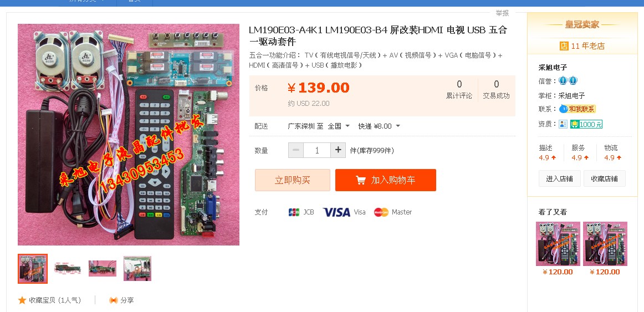Open the 快递 ¥8.00 shipping method dropdown
Image resolution: width=644 pixels, height=312 pixels.
coord(379,126)
